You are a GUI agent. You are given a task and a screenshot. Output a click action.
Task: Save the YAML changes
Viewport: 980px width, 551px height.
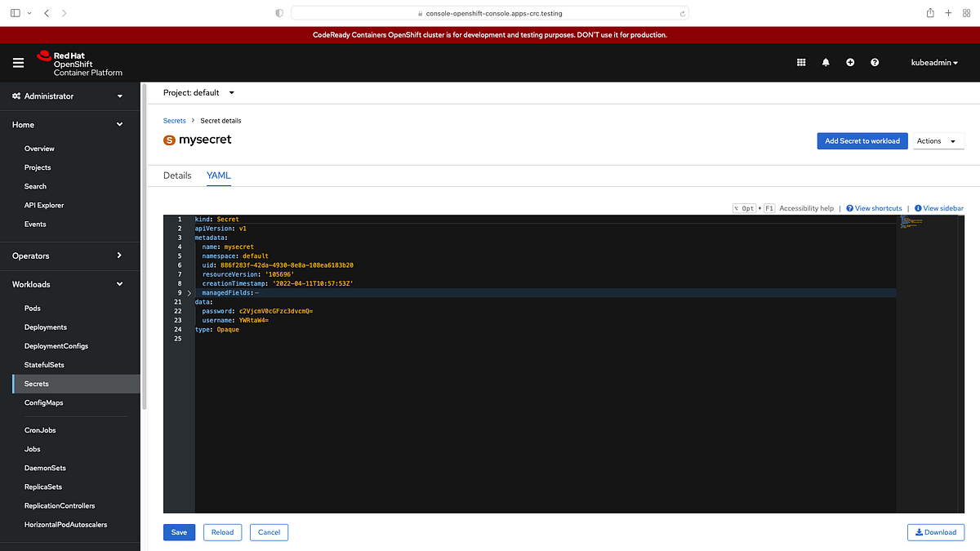[179, 531]
